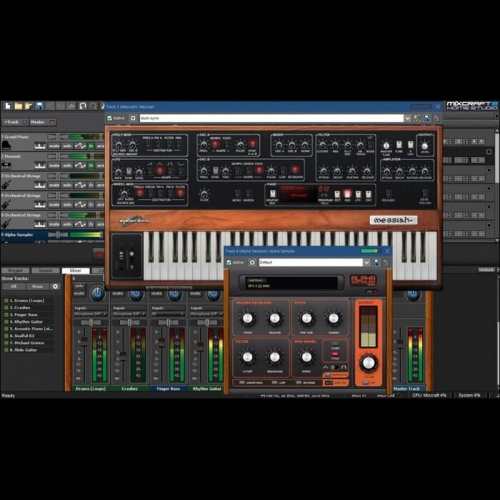The width and height of the screenshot is (500, 500).
Task: Click the Grand Piano track image
Action: (x=6, y=145)
